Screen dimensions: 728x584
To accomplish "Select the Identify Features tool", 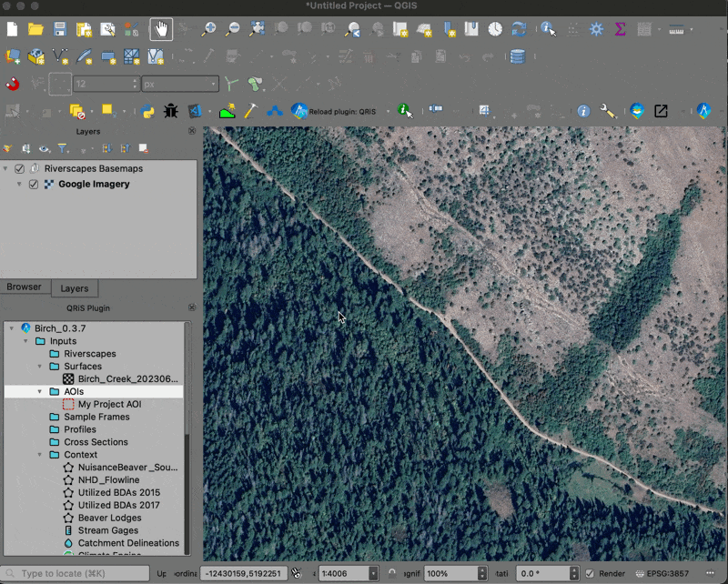I will [549, 29].
